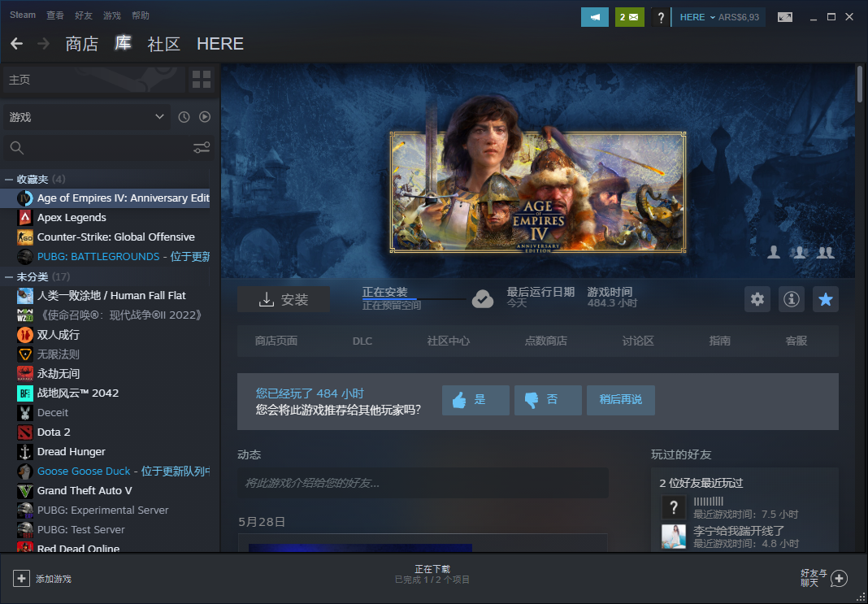This screenshot has height=604, width=868.
Task: Open the 正在下载 downloads status
Action: (x=432, y=574)
